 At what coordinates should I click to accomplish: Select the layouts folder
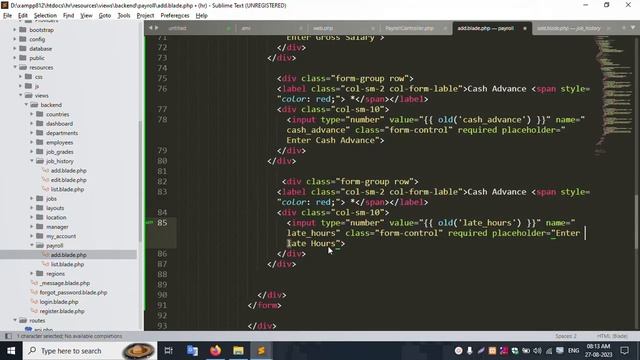pos(55,208)
